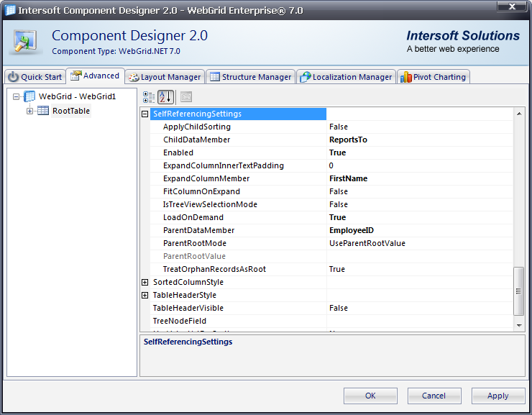Click the IsTreeViewSelectionMode value False
This screenshot has height=415, width=532.
(x=339, y=204)
